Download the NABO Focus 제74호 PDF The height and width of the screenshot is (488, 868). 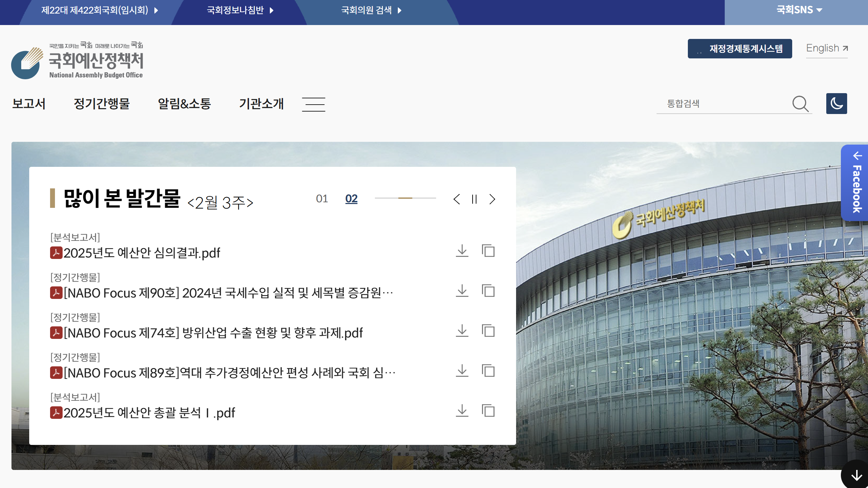(x=463, y=331)
